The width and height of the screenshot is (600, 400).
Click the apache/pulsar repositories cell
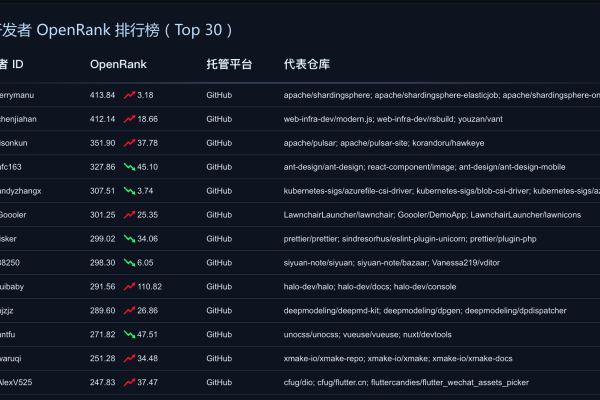pos(384,143)
